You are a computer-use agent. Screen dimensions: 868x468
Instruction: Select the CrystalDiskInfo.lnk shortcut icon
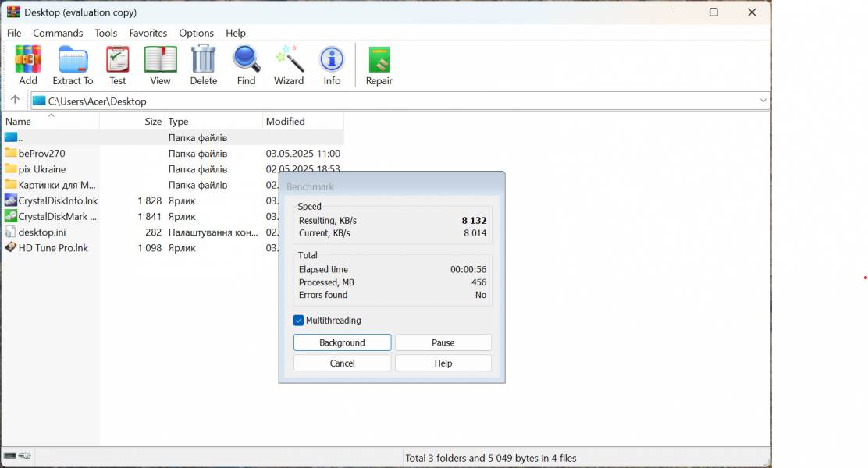[x=10, y=200]
